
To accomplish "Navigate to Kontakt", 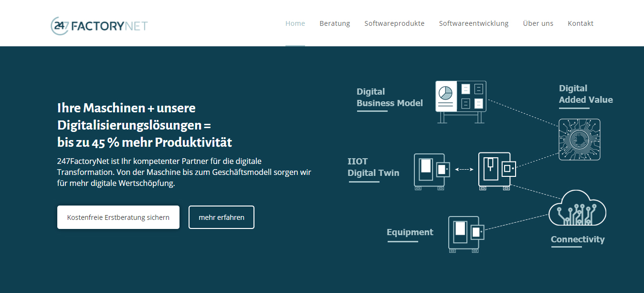I will pos(581,23).
